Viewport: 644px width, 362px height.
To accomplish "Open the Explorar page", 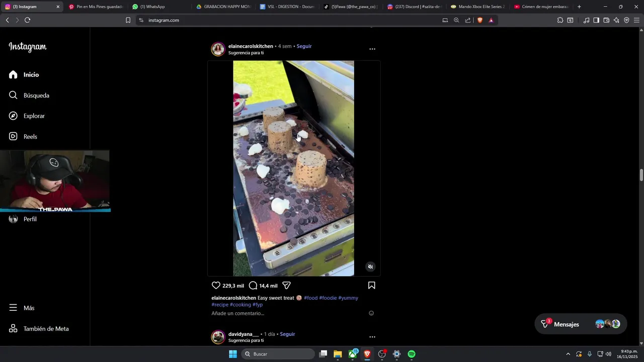I will [x=27, y=116].
